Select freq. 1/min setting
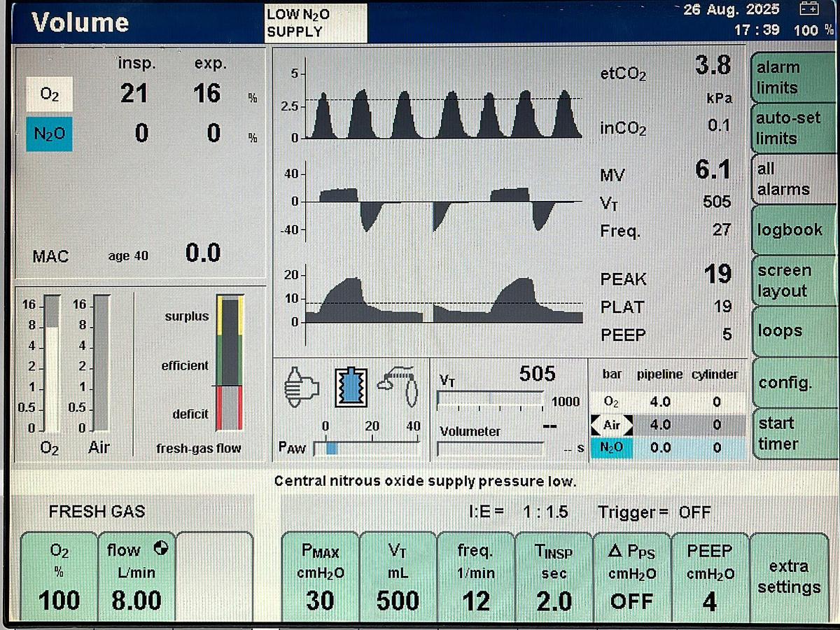 pos(475,576)
